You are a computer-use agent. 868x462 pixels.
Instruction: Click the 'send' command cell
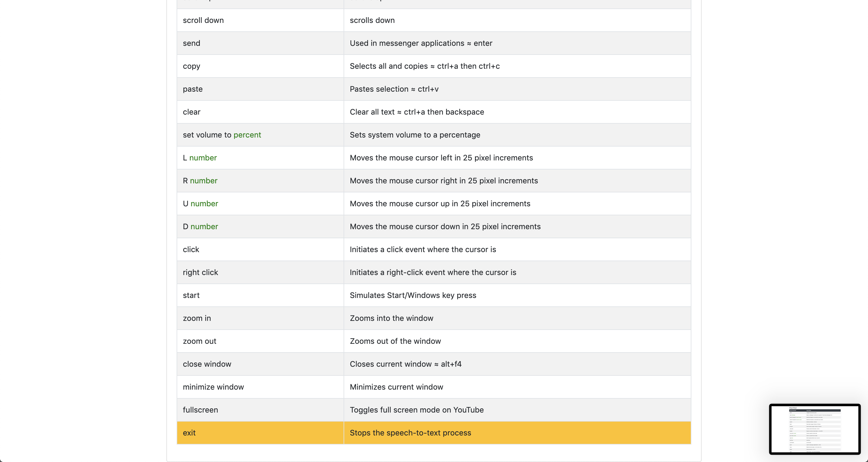(191, 43)
